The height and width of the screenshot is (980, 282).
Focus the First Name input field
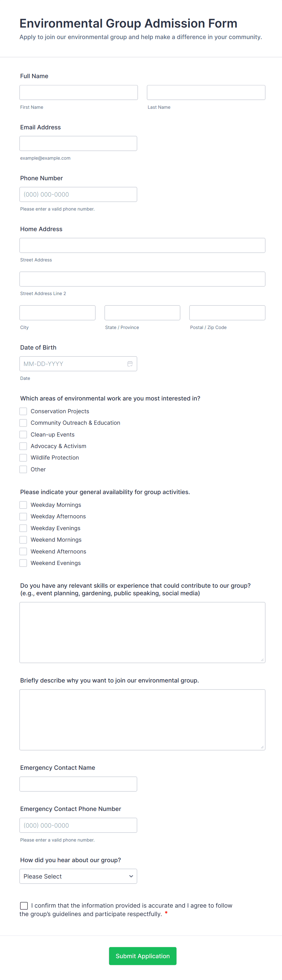[x=79, y=92]
